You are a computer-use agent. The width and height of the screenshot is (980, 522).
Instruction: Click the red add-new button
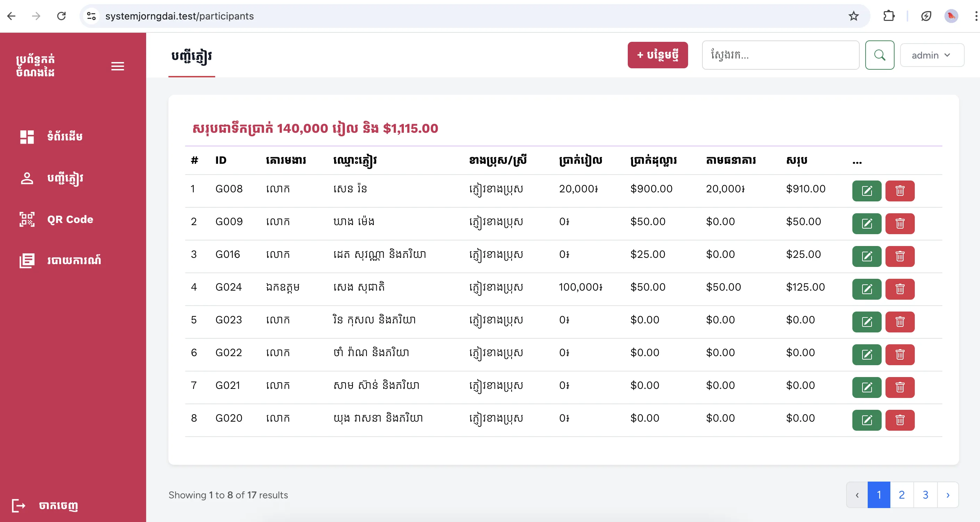point(657,55)
